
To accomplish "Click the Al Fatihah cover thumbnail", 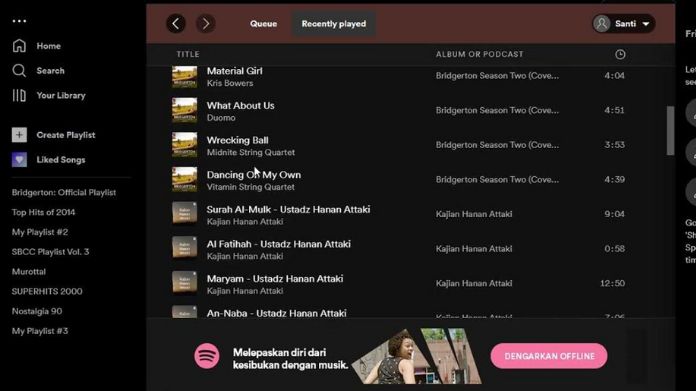I will tap(185, 249).
